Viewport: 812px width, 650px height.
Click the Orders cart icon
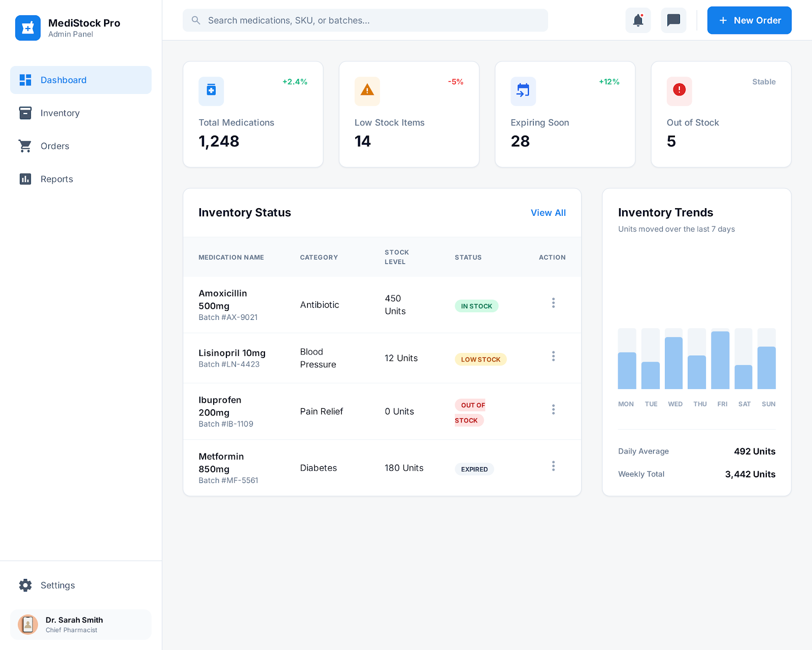(x=25, y=146)
